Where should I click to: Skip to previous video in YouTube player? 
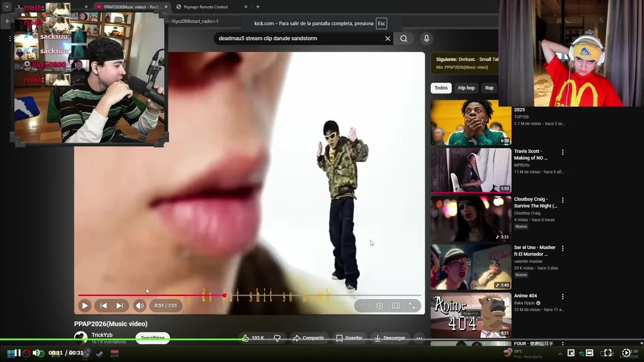point(103,306)
